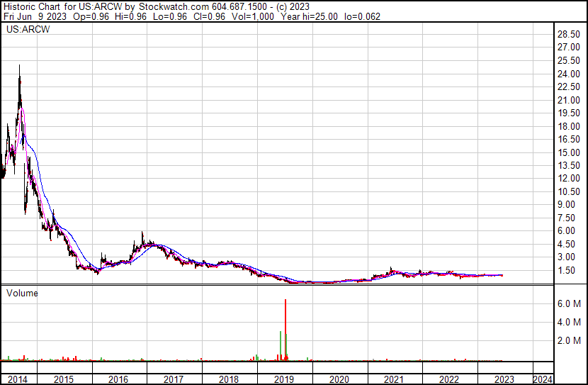This screenshot has width=588, height=385.
Task: Select the 2015 year label on the axis
Action: click(x=64, y=379)
